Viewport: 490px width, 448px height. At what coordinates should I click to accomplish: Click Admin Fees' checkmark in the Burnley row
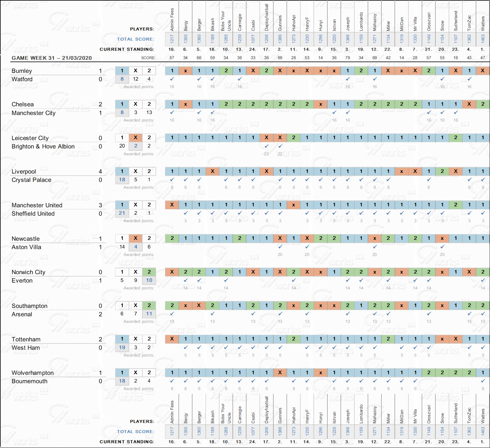tap(172, 79)
